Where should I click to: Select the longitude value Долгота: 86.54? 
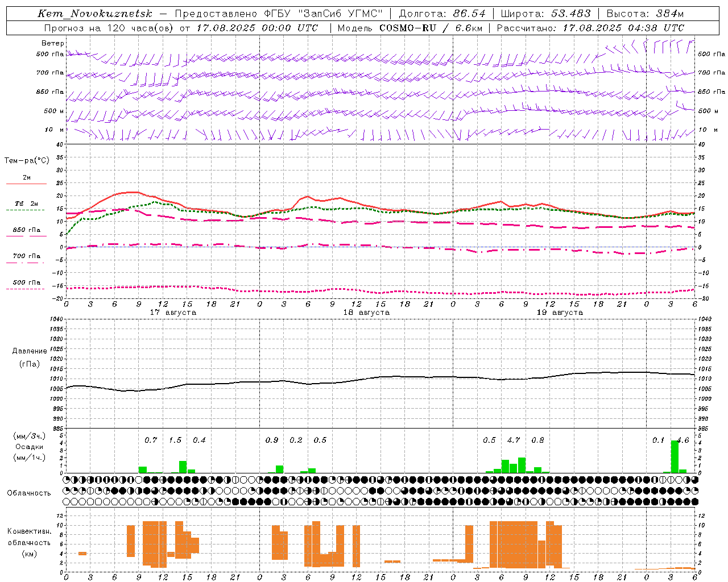[x=442, y=14]
